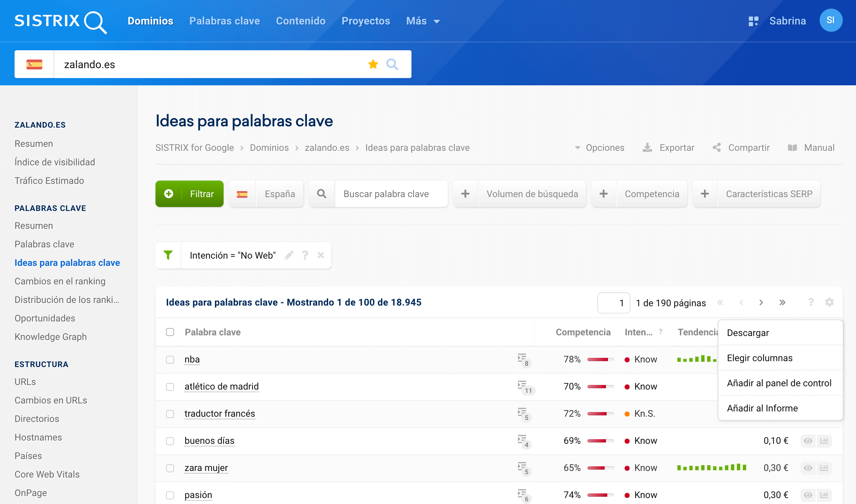
Task: Open the country flag selector in search bar
Action: coord(34,64)
